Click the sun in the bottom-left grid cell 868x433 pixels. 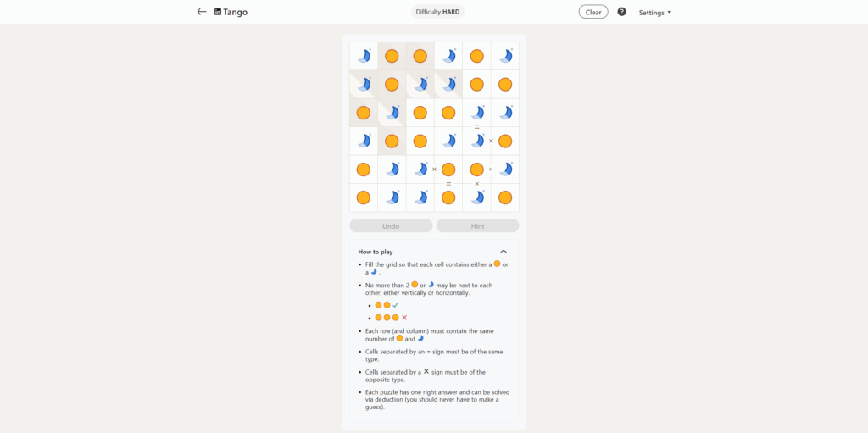click(x=364, y=197)
